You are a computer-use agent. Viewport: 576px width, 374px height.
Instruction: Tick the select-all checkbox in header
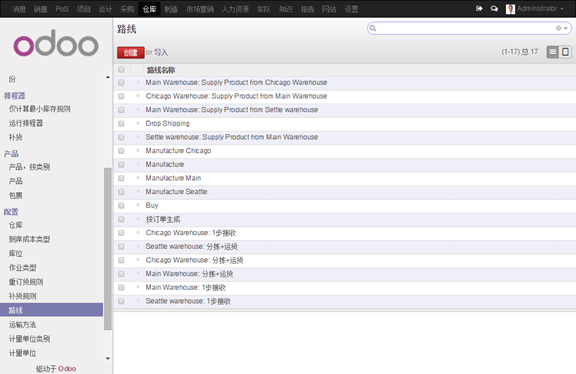click(121, 69)
